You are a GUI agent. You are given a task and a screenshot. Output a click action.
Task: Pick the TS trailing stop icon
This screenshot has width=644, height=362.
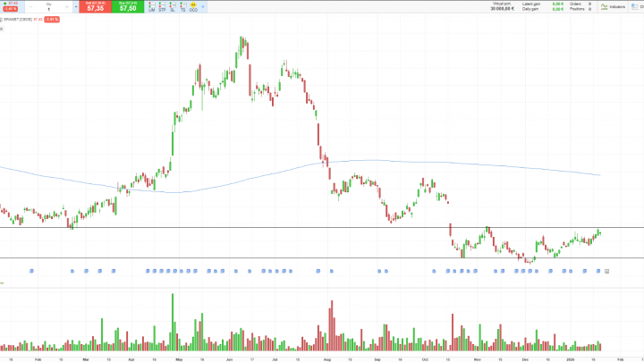point(182,6)
